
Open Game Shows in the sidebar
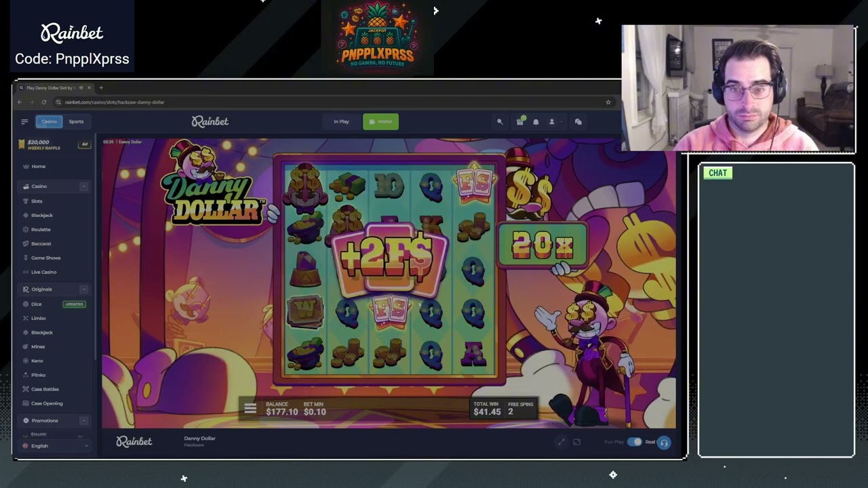(45, 258)
